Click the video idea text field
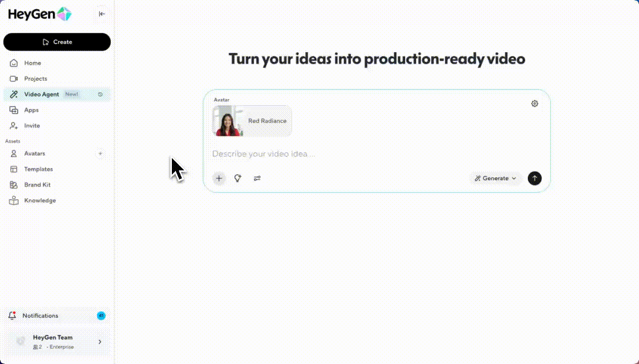Viewport: 639px width, 364px height. click(354, 154)
